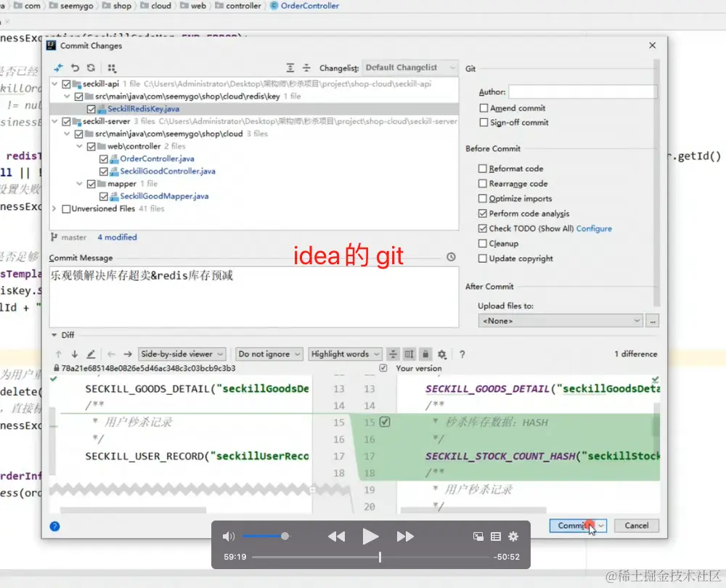The image size is (726, 588).
Task: Open Upload files to dropdown
Action: [560, 321]
